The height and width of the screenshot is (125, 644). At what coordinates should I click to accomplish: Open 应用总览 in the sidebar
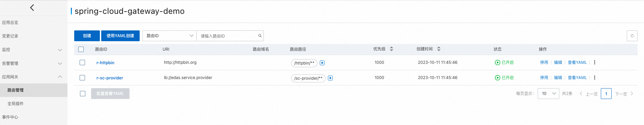10,23
